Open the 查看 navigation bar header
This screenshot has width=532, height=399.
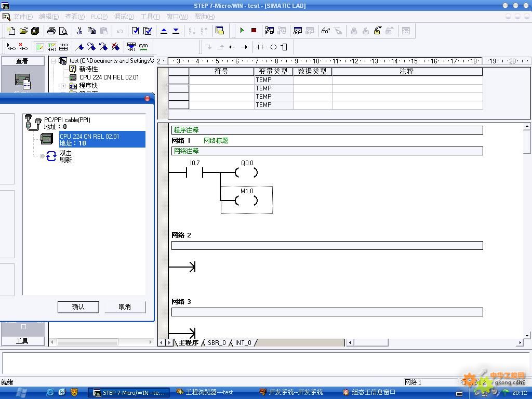point(22,61)
